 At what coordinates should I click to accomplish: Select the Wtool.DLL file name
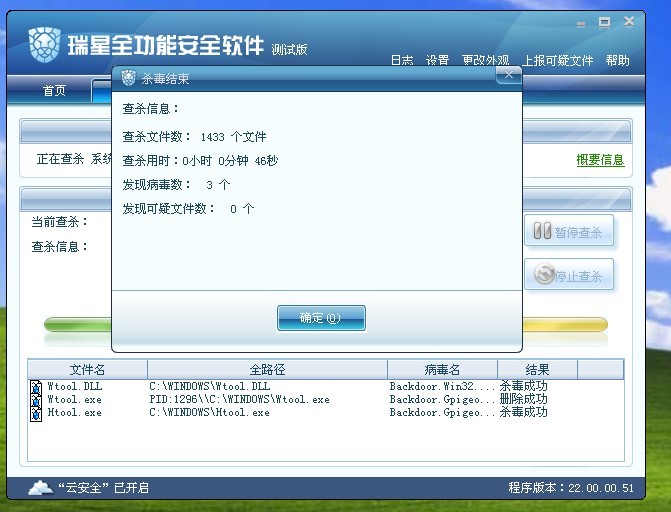click(74, 386)
